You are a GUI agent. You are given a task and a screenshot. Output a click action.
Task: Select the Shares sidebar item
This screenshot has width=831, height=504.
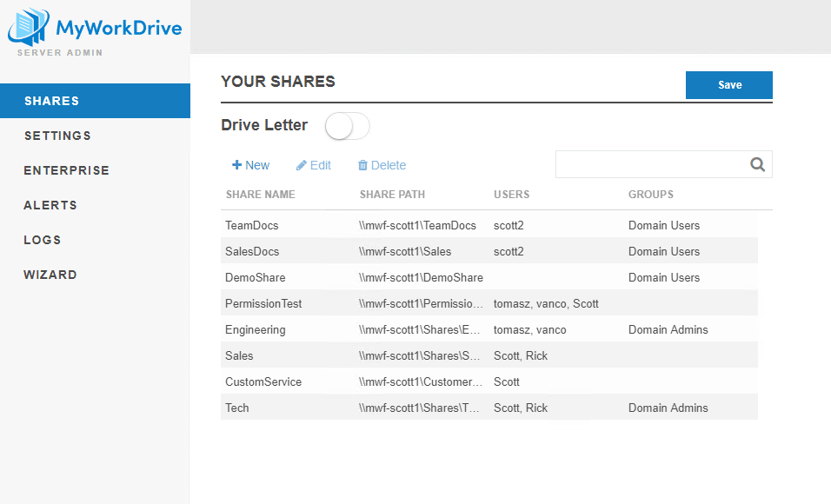[x=52, y=101]
